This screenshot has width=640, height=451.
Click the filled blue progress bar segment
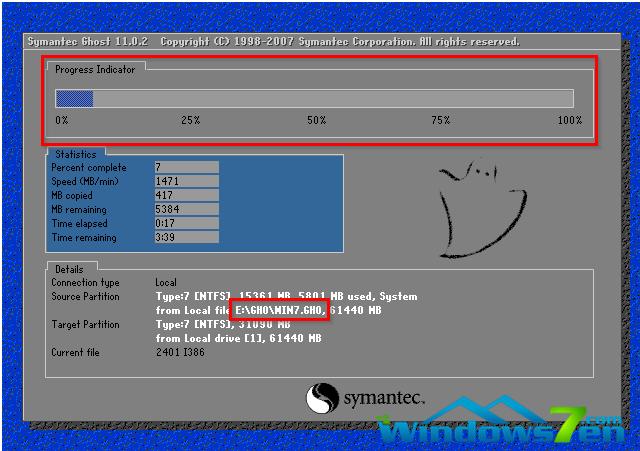coord(74,98)
